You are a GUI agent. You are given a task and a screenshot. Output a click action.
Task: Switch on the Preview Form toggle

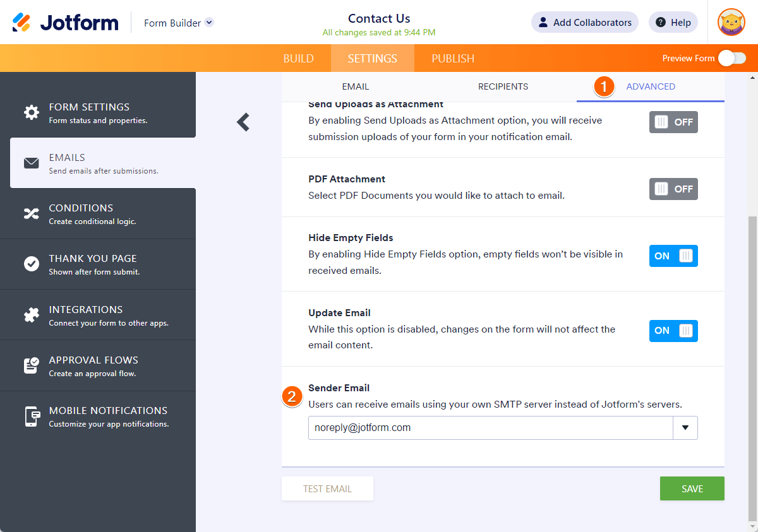[731, 58]
